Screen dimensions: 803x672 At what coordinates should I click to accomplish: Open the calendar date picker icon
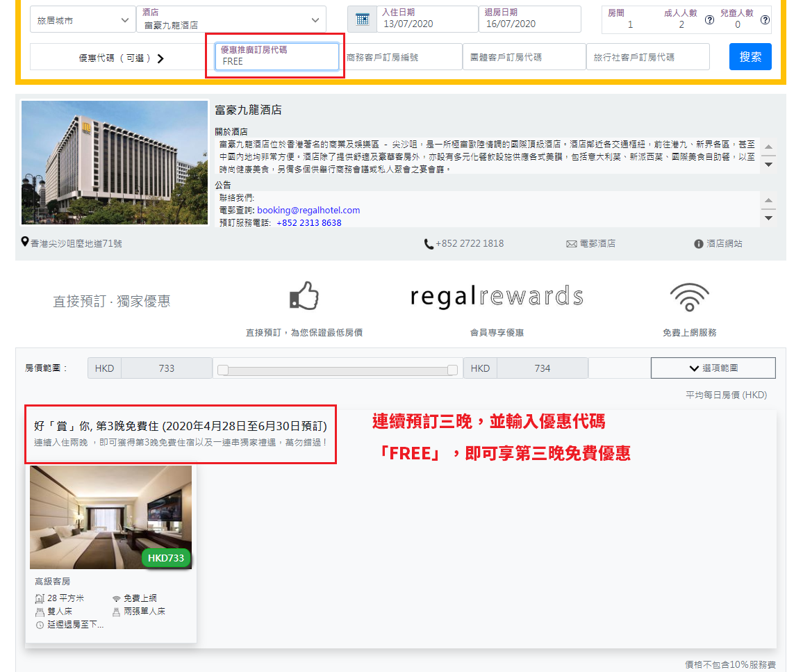(362, 19)
